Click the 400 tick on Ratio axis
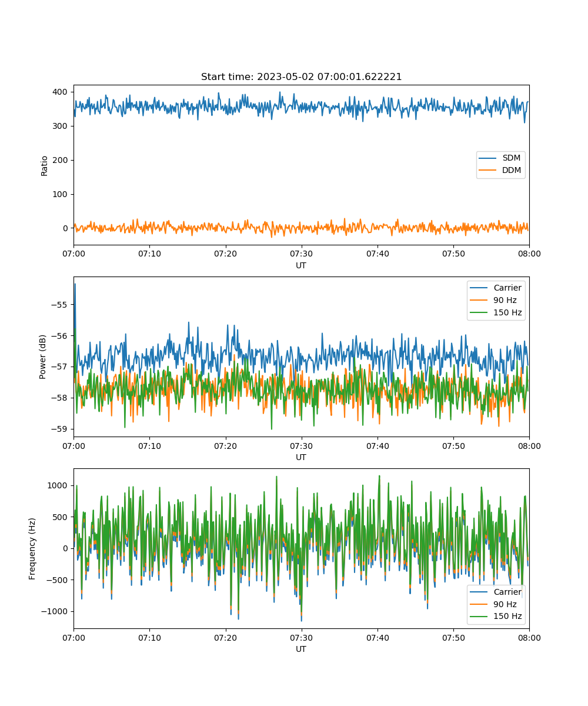 (x=62, y=92)
